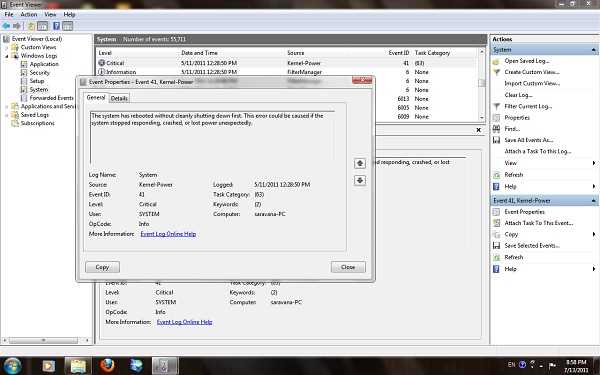
Task: Select System log in tree
Action: tap(39, 89)
